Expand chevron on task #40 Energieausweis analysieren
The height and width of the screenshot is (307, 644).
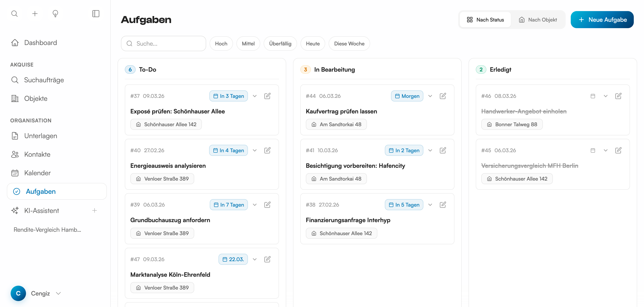coord(254,150)
